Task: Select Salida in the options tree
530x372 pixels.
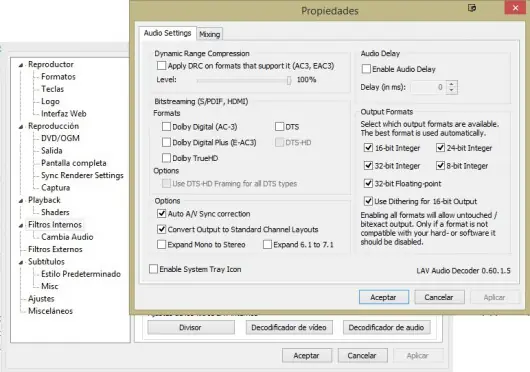Action: click(x=52, y=150)
